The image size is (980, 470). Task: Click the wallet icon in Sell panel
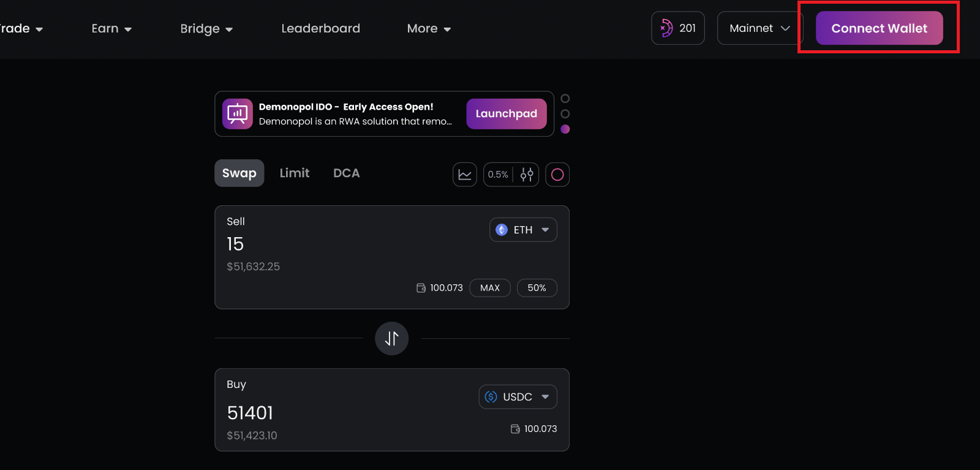421,288
